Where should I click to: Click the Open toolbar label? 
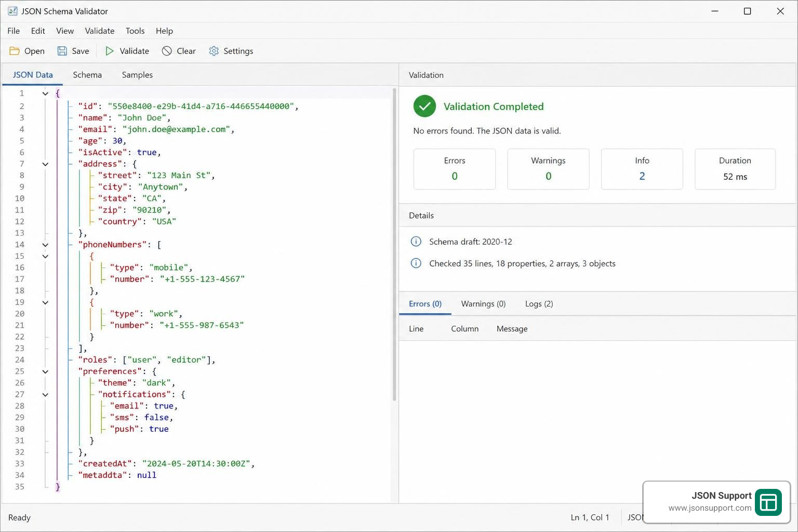pyautogui.click(x=34, y=51)
